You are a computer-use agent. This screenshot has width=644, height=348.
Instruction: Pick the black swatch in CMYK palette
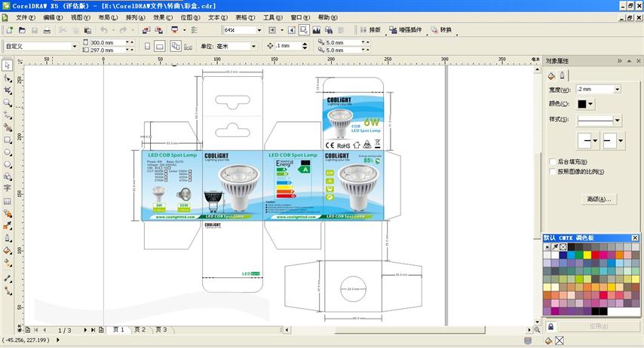tap(571, 247)
